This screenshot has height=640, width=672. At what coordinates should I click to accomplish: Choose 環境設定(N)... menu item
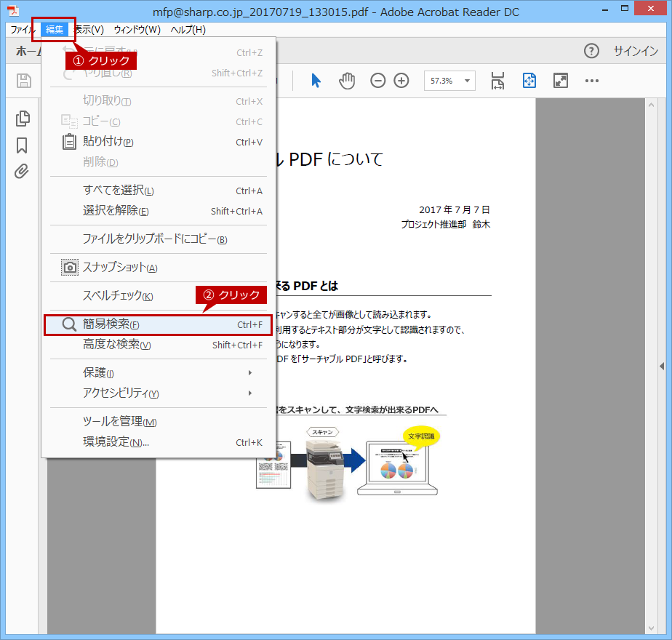pyautogui.click(x=158, y=442)
